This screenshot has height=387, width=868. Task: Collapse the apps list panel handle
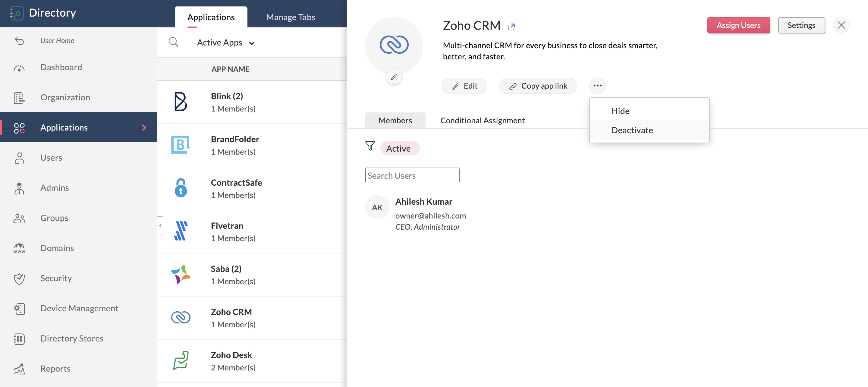coord(160,225)
